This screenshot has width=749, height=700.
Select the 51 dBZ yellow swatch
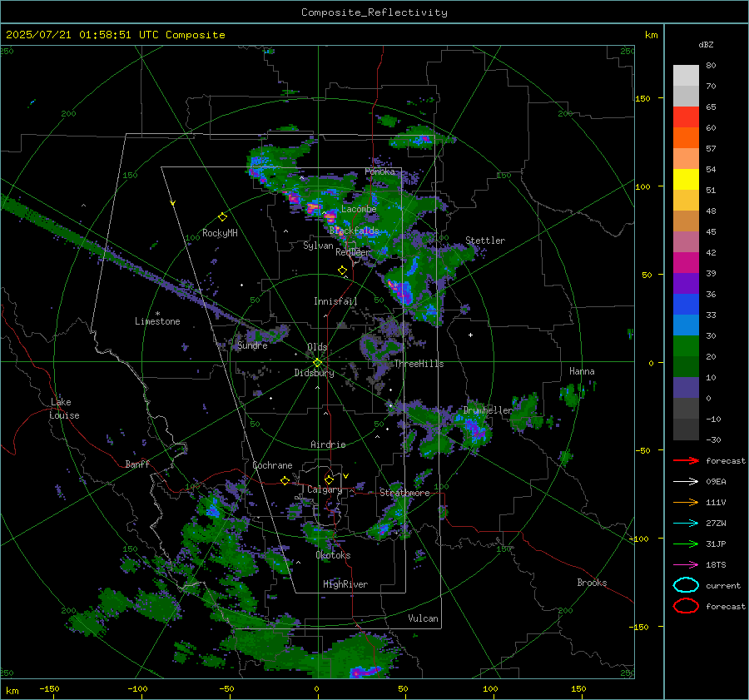686,180
